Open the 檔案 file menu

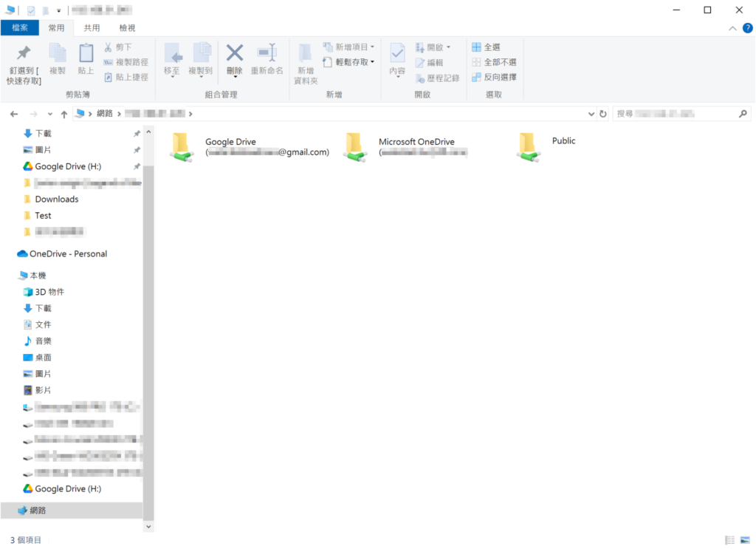(x=20, y=28)
